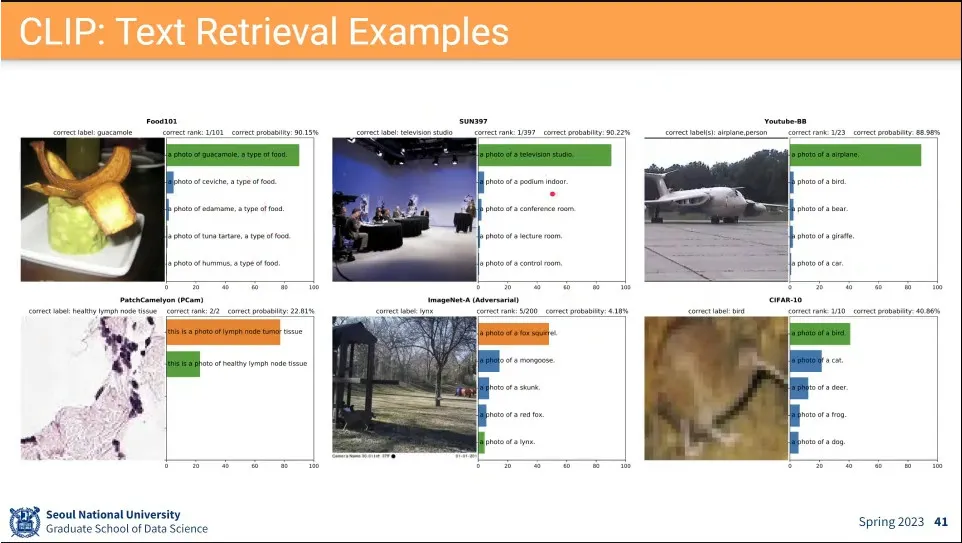Click the 'Youtube-BB' chart title

click(x=785, y=121)
